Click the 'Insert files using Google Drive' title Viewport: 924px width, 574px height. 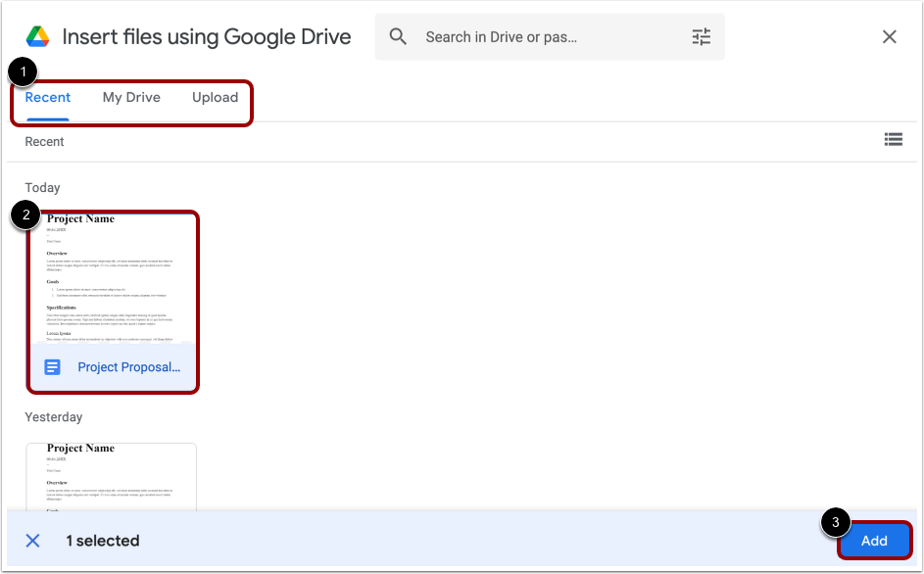(x=206, y=36)
